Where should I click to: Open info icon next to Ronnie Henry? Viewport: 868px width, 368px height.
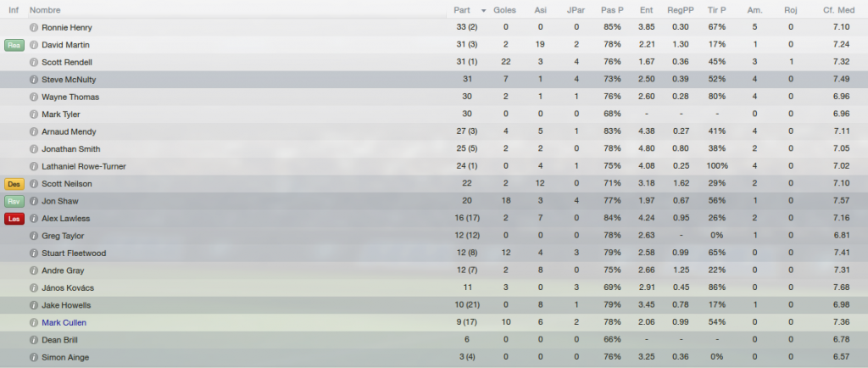pyautogui.click(x=34, y=28)
